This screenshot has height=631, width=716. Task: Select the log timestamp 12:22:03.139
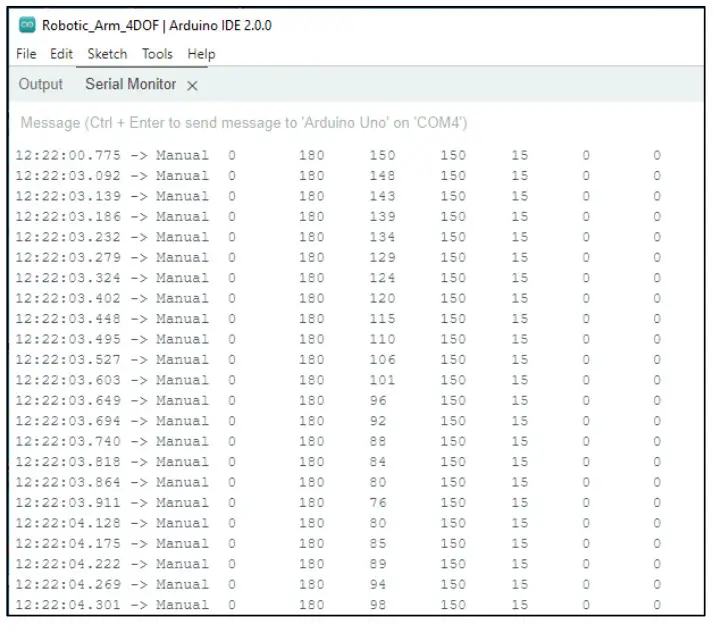click(70, 196)
